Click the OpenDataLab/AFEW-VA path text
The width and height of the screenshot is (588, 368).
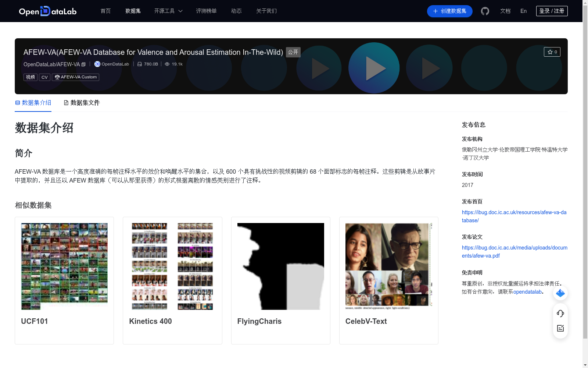pyautogui.click(x=51, y=64)
